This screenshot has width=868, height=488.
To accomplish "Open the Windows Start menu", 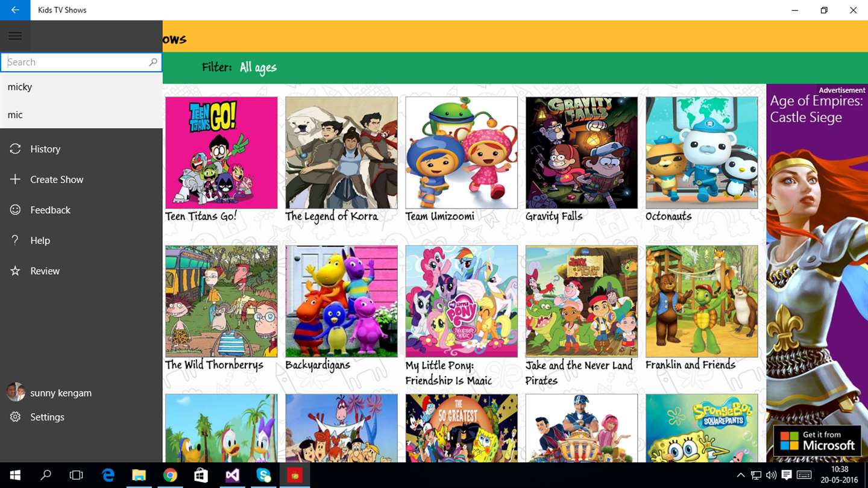I will [x=15, y=475].
